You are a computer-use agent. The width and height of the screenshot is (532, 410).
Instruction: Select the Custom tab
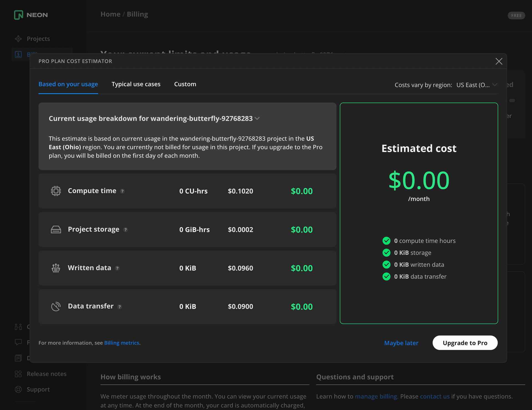pyautogui.click(x=185, y=84)
